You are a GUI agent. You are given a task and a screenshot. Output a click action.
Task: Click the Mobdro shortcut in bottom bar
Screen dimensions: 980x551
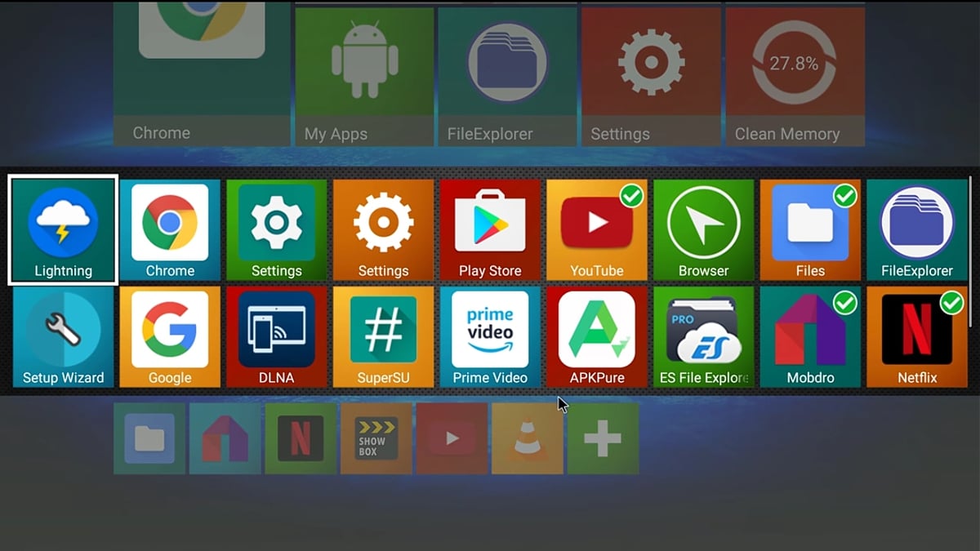pyautogui.click(x=225, y=438)
